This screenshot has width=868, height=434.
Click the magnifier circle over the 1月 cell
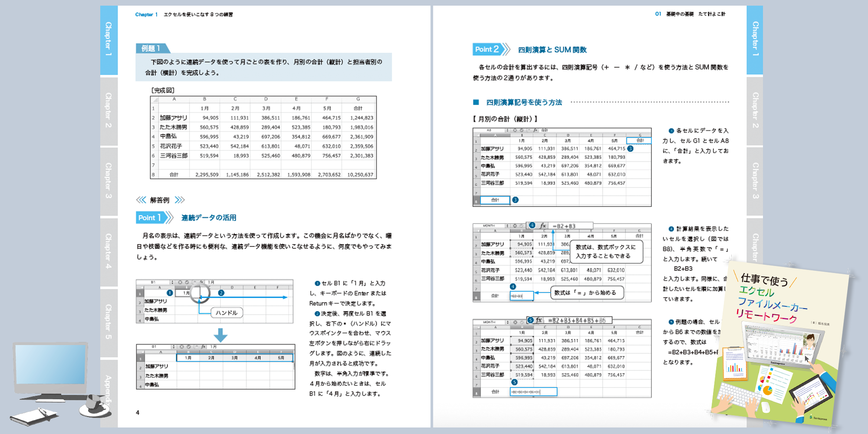(x=199, y=293)
